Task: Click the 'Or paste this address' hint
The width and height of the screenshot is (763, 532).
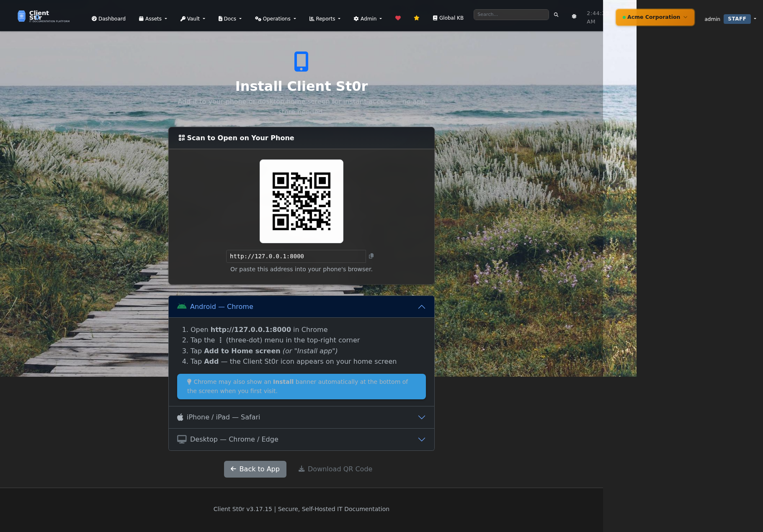Action: (x=302, y=269)
